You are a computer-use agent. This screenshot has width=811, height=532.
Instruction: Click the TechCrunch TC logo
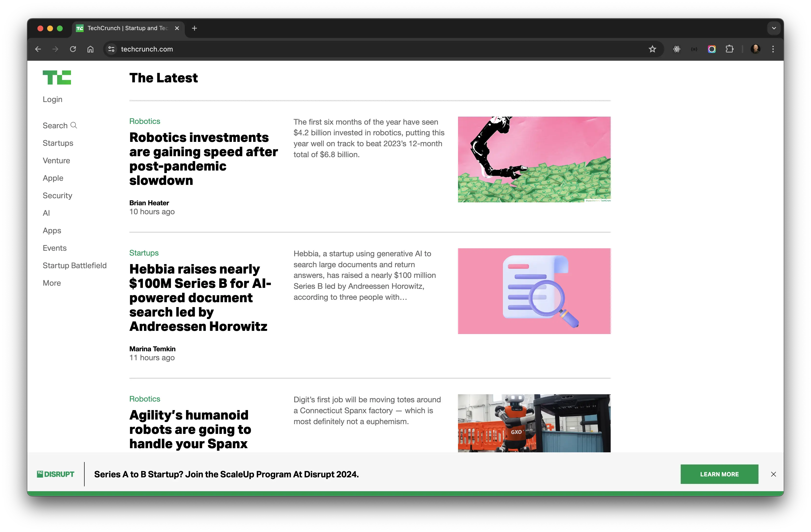[x=57, y=78]
